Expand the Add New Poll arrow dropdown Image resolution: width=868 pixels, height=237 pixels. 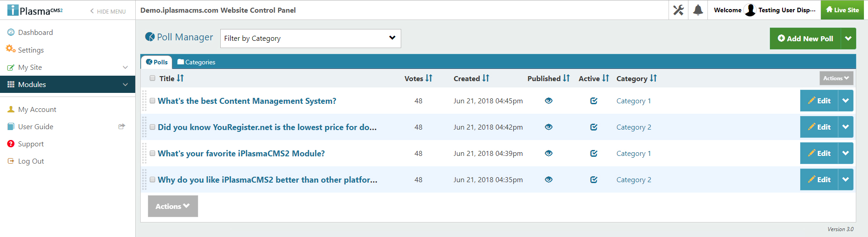pos(848,39)
